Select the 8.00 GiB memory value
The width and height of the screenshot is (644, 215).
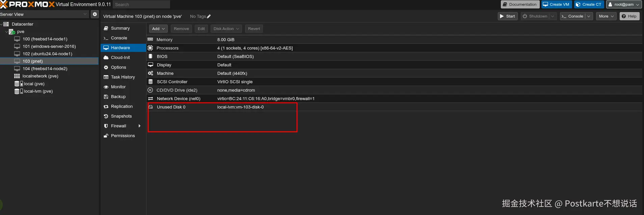226,39
